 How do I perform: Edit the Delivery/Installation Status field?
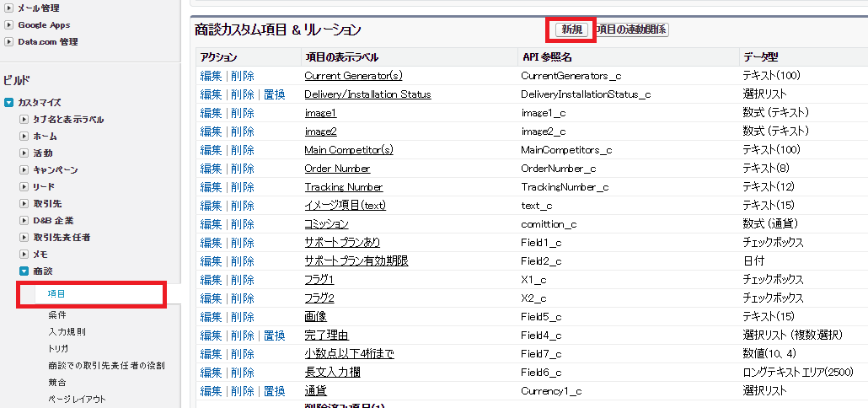pos(211,94)
